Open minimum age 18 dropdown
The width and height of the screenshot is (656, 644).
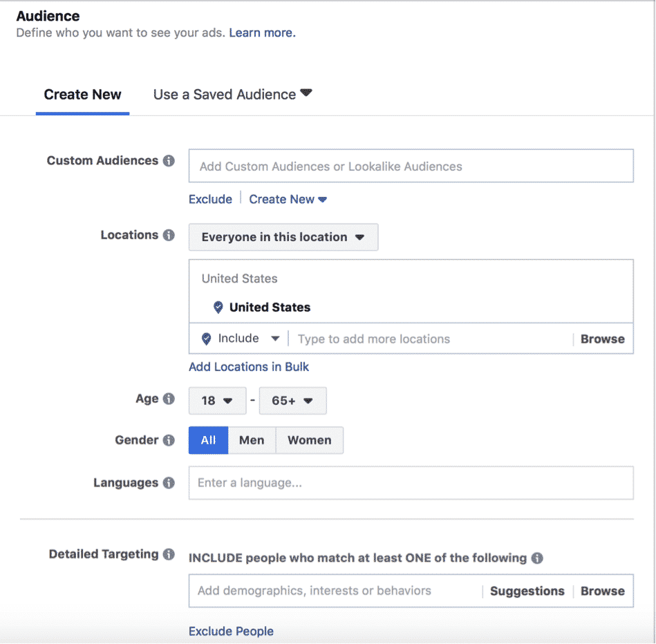[x=217, y=401]
